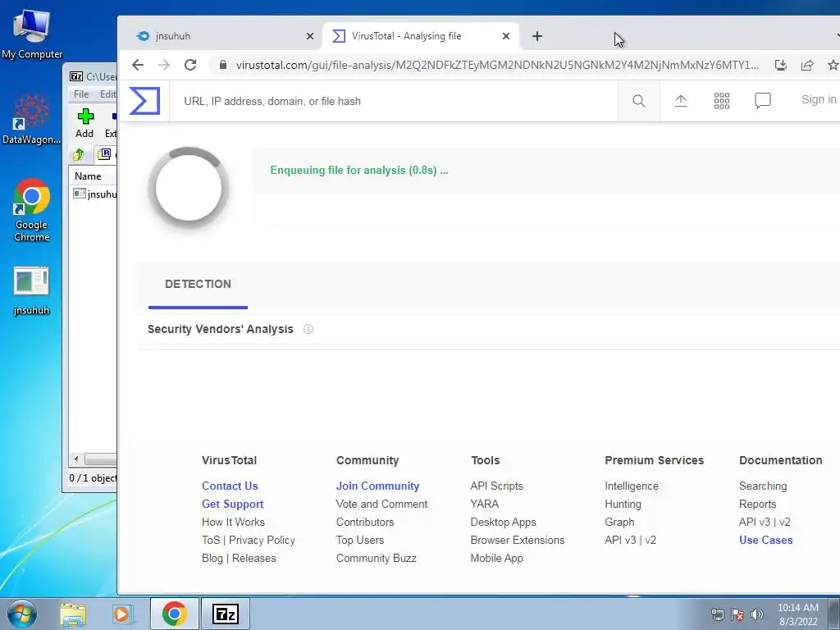Open the Top Users link
Screen dimensions: 840x630
[x=360, y=540]
